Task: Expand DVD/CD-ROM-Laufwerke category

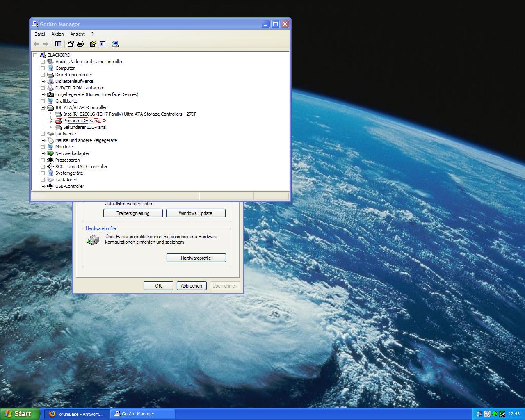Action: 43,88
